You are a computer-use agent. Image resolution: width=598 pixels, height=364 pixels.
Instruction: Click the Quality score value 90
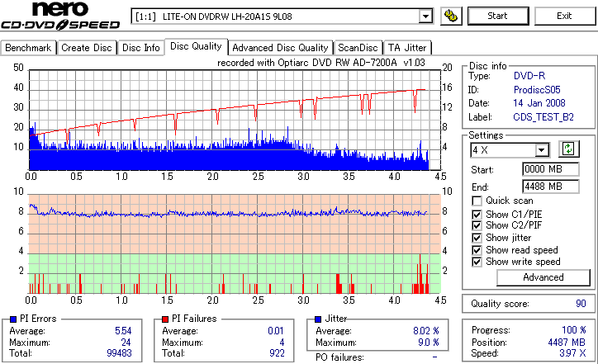pyautogui.click(x=581, y=304)
